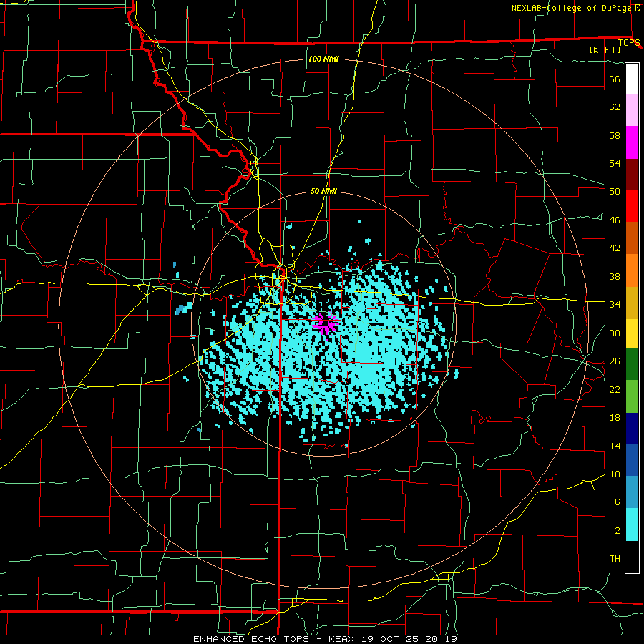Click the magenta radar site echo cluster
The image size is (644, 644).
(326, 323)
